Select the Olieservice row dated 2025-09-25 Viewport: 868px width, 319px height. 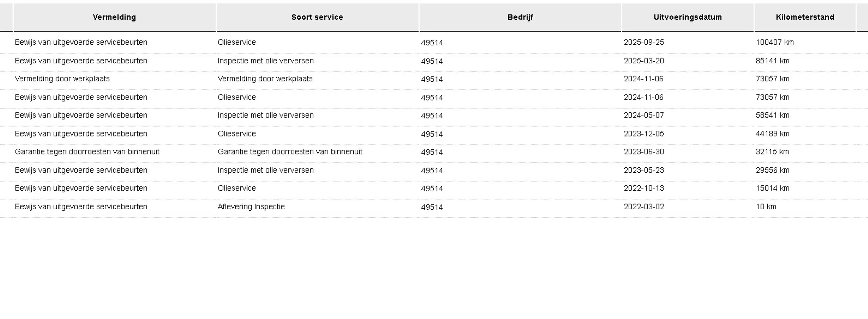[434, 43]
